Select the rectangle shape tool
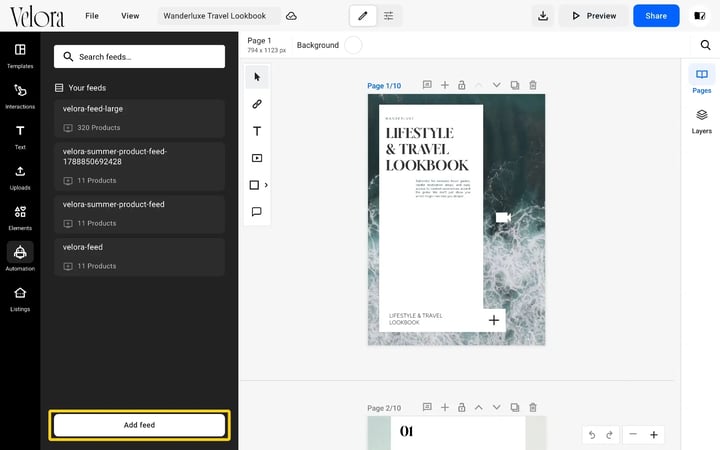The width and height of the screenshot is (720, 450). pyautogui.click(x=254, y=185)
